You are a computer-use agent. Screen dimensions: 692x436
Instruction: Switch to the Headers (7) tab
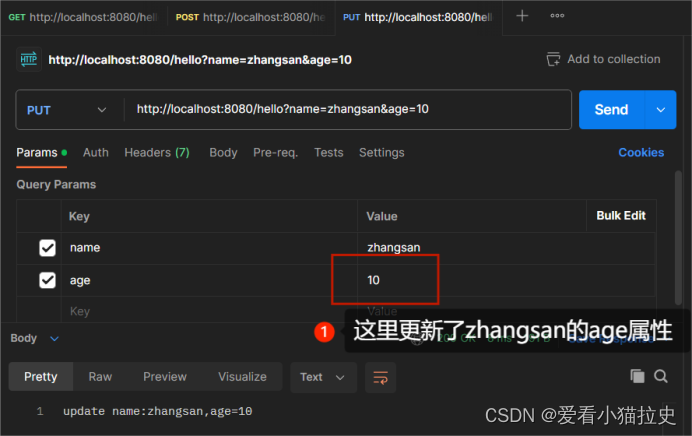click(x=157, y=153)
